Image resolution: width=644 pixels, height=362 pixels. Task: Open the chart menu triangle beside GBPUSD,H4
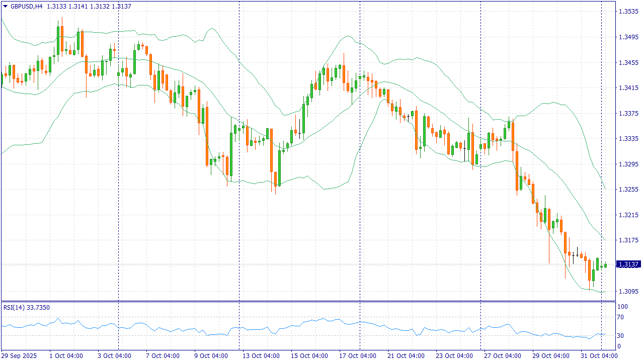click(6, 6)
